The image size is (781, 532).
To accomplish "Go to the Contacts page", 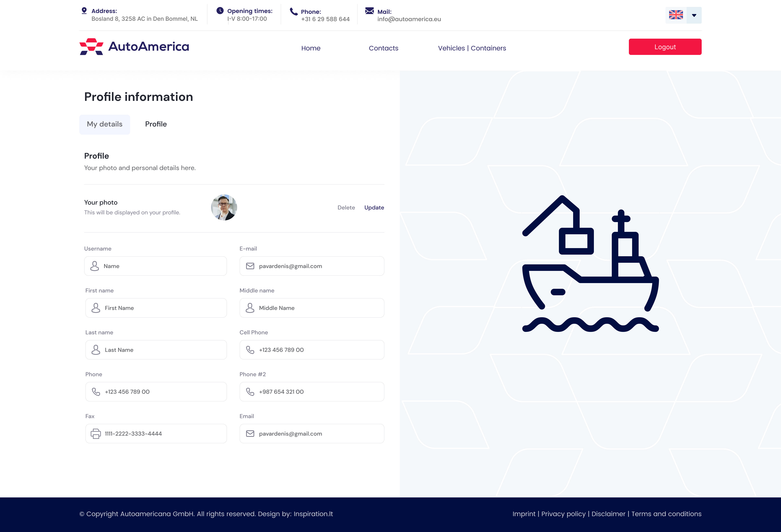I will [x=383, y=48].
